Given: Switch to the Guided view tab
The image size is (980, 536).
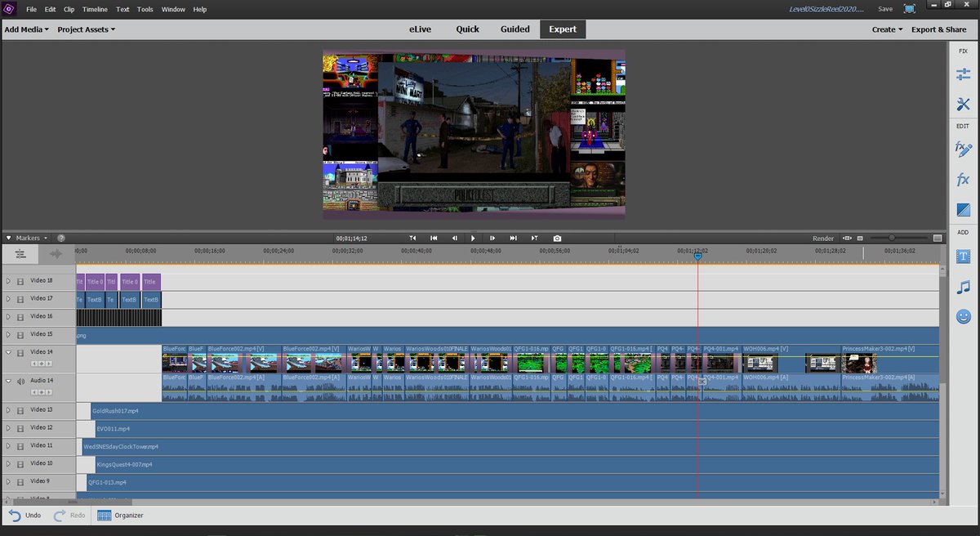Looking at the screenshot, I should click(x=515, y=29).
